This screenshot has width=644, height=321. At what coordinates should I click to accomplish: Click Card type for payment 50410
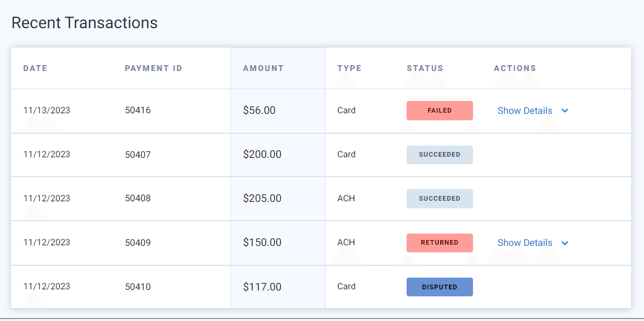(346, 286)
